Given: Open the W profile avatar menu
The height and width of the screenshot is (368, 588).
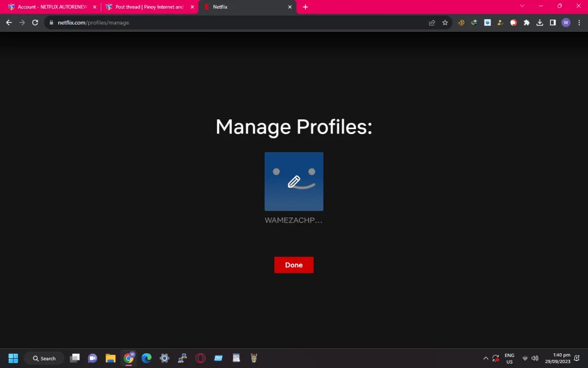Looking at the screenshot, I should pyautogui.click(x=566, y=22).
